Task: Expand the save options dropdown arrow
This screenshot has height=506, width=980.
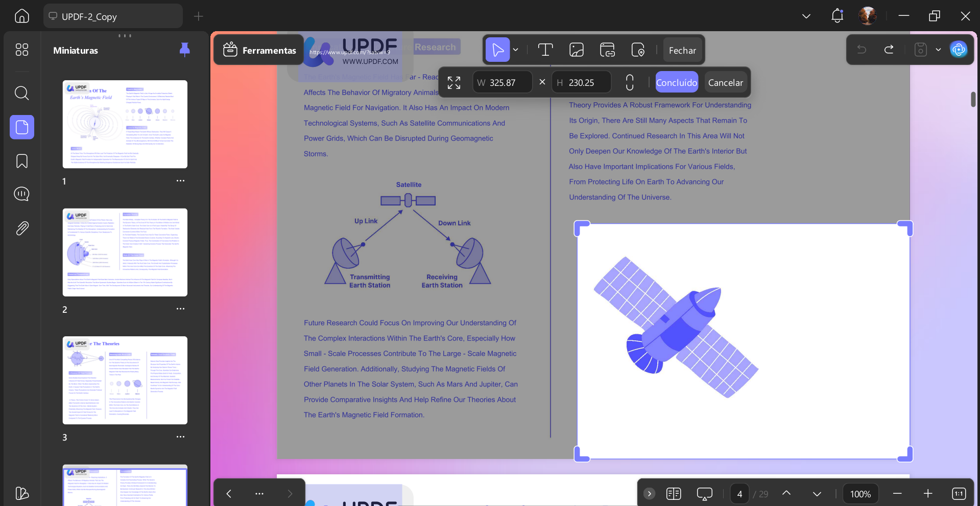Action: point(938,50)
